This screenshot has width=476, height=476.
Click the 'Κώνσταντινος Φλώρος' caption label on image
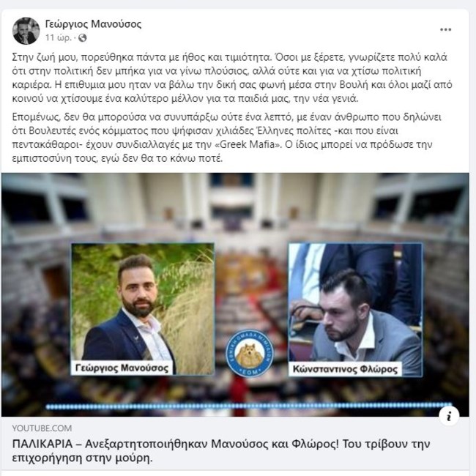point(345,369)
